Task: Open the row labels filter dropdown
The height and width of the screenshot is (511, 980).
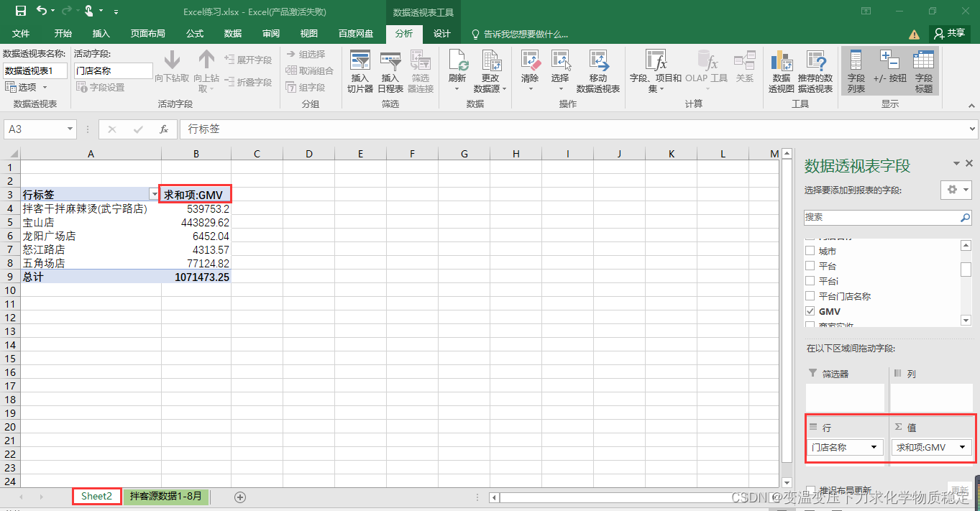Action: tap(153, 195)
